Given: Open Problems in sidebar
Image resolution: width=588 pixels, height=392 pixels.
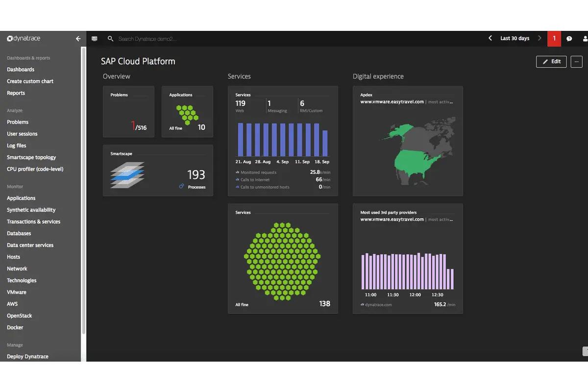Looking at the screenshot, I should [18, 122].
